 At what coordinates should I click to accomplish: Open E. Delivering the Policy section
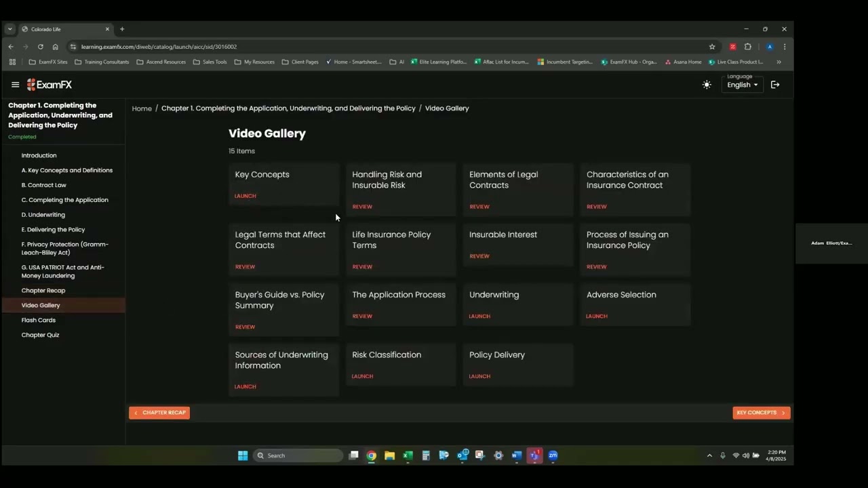pos(53,230)
